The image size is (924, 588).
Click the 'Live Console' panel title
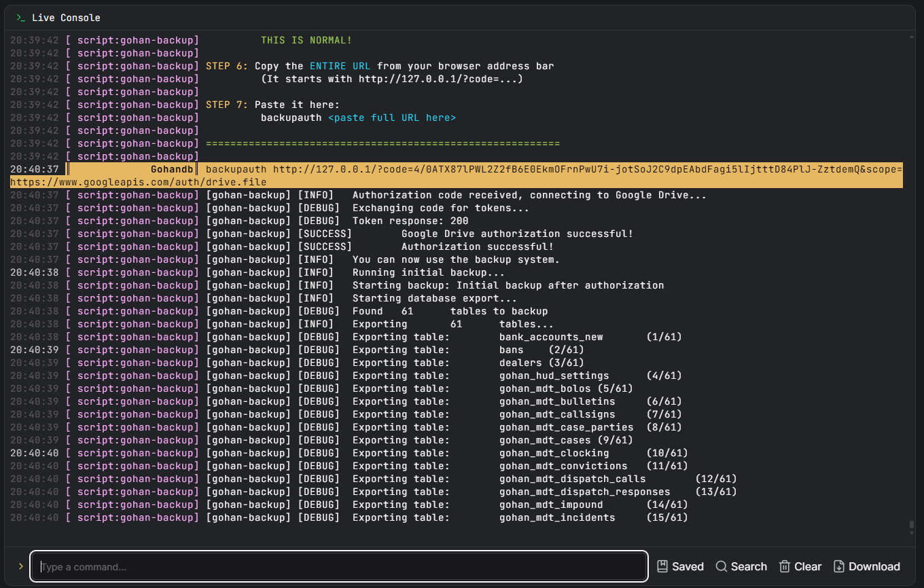click(66, 18)
